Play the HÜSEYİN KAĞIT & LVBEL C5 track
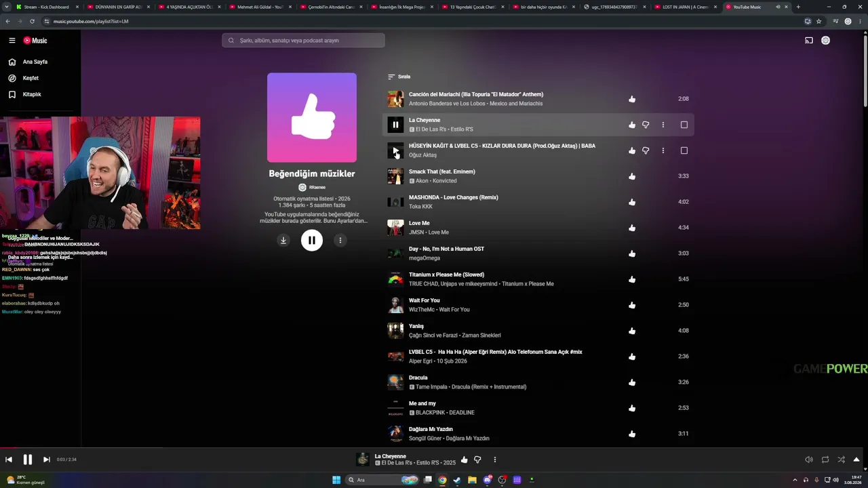The height and width of the screenshot is (488, 868). tap(395, 150)
